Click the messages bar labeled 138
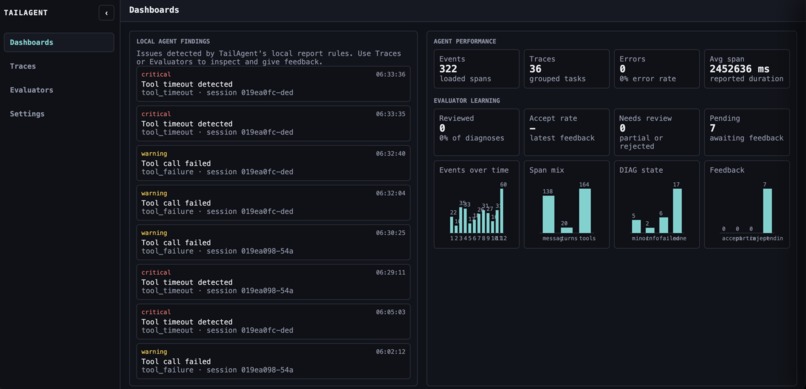This screenshot has height=389, width=806. pos(548,214)
